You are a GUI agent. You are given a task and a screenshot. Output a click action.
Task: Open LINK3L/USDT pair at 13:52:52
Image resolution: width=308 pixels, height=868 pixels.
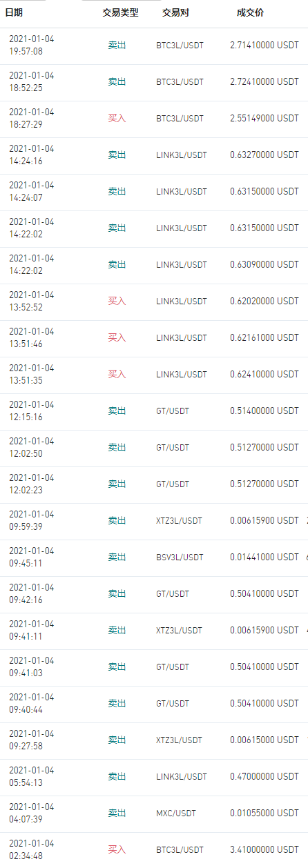tap(182, 301)
